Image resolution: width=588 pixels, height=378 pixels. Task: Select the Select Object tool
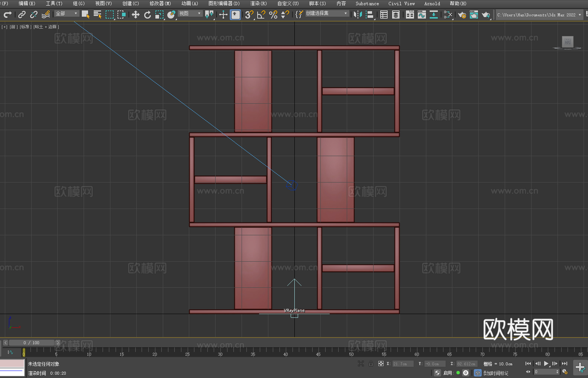point(85,14)
